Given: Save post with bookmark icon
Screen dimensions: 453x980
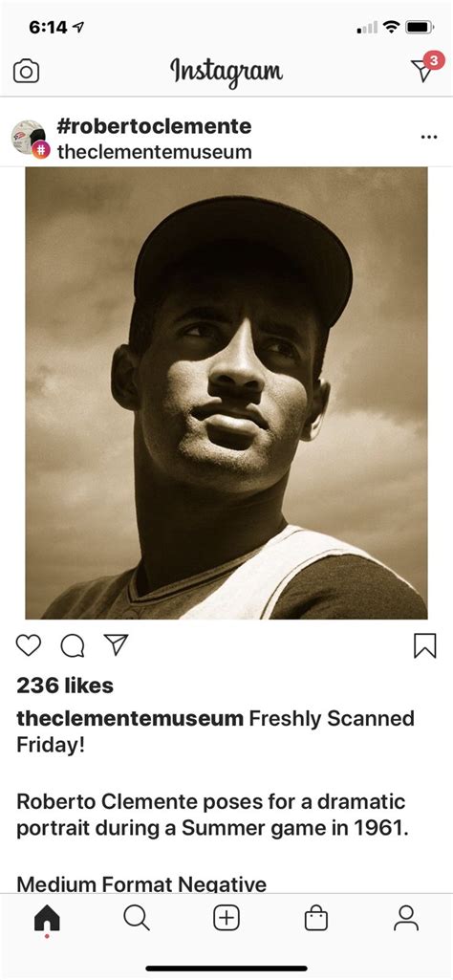Looking at the screenshot, I should pyautogui.click(x=425, y=645).
